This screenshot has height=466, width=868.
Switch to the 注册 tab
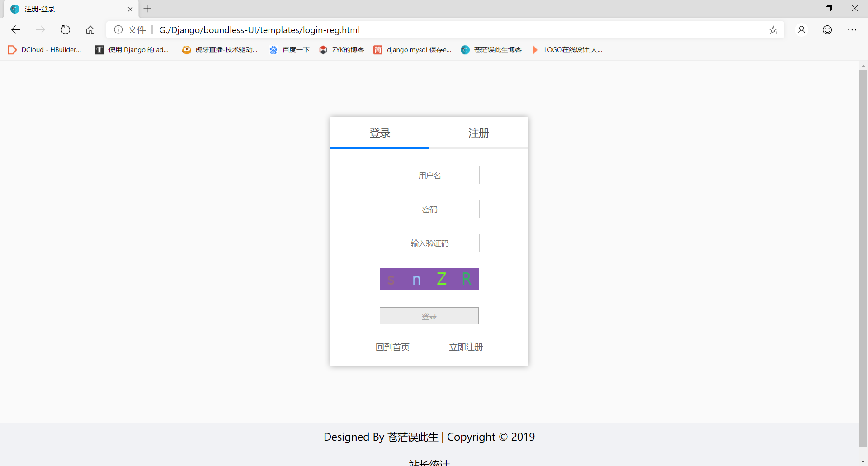click(479, 133)
